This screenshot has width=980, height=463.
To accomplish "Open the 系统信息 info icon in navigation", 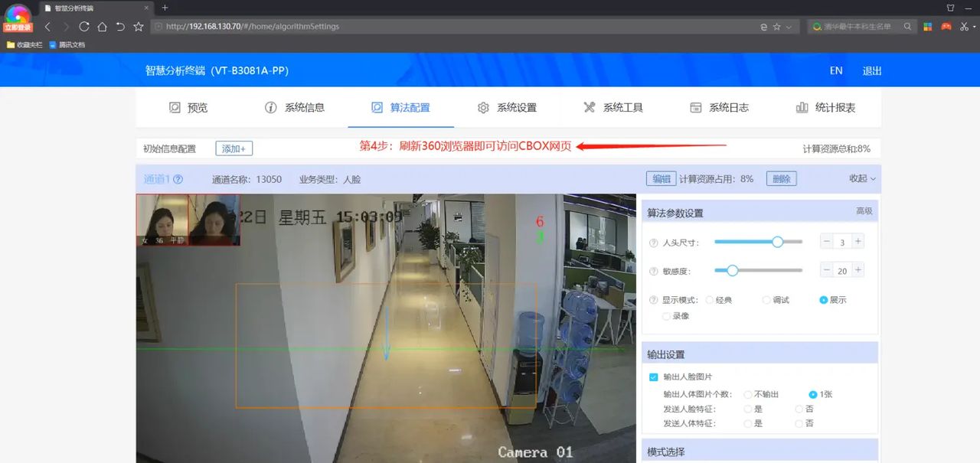I will 270,107.
